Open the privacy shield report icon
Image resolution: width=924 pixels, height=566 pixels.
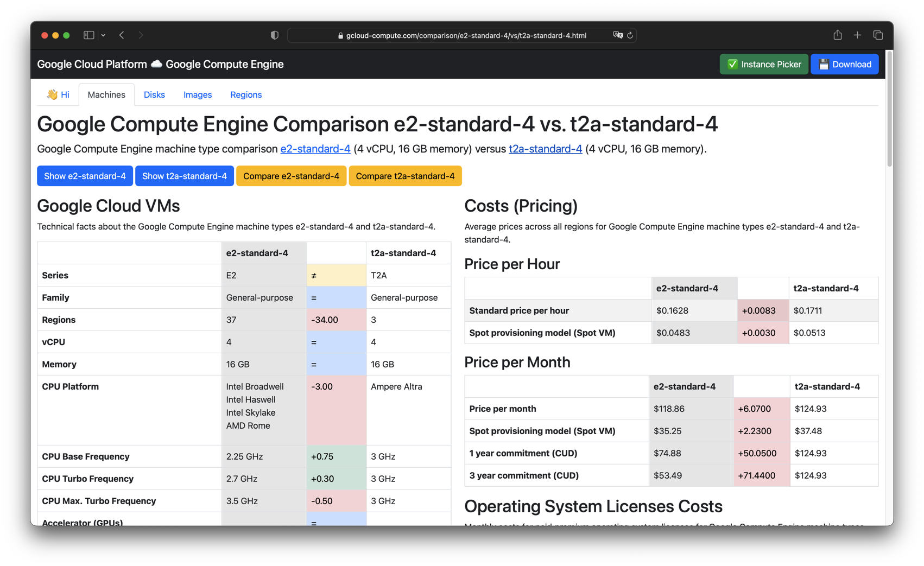click(x=275, y=35)
